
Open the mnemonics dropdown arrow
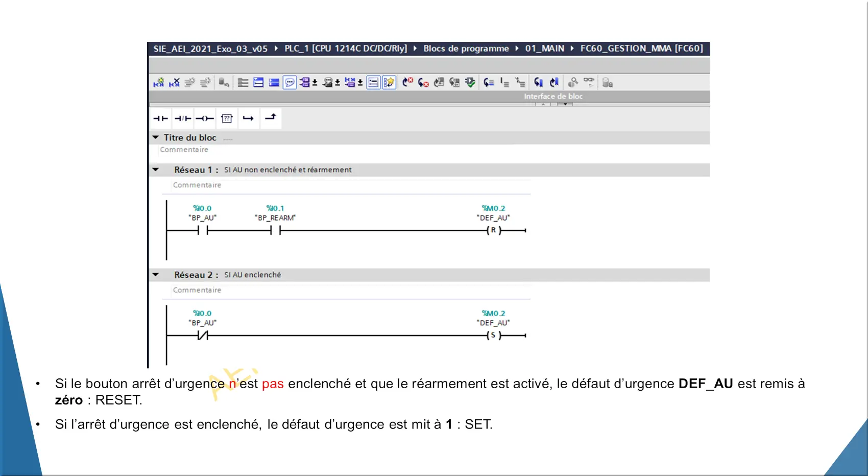(360, 82)
